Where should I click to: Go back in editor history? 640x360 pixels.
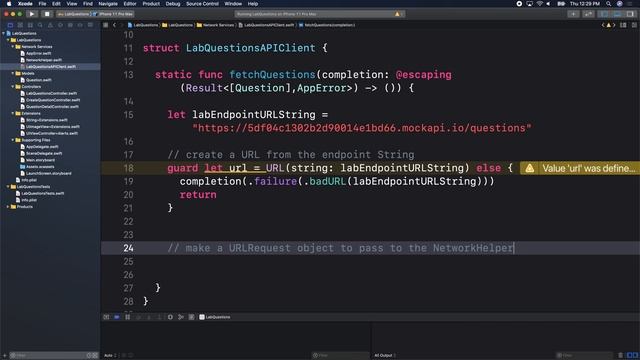click(x=114, y=25)
